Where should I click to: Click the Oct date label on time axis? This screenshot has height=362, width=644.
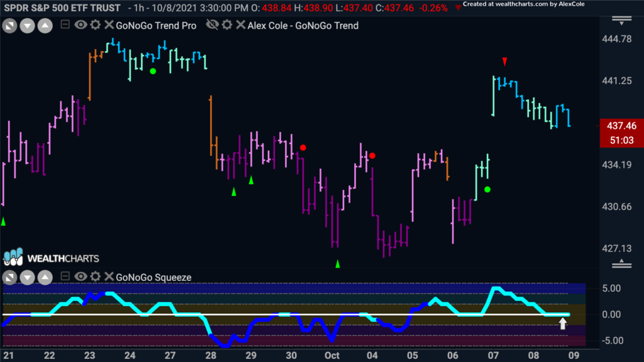coord(332,356)
